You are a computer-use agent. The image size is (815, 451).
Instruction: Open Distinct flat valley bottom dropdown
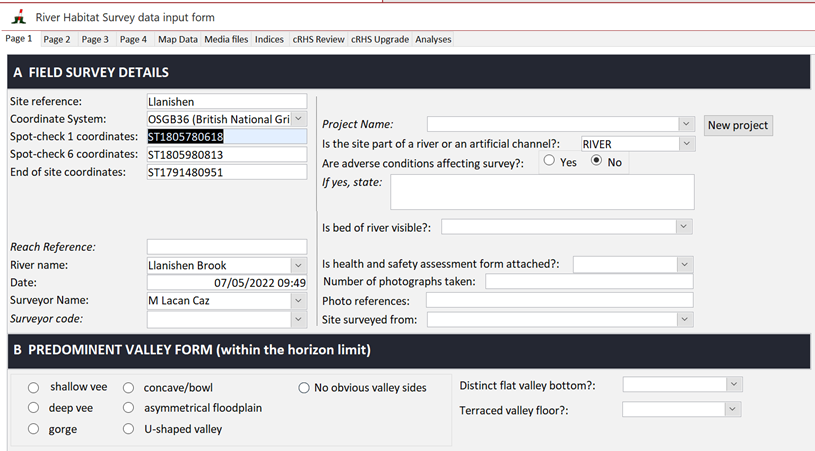734,384
